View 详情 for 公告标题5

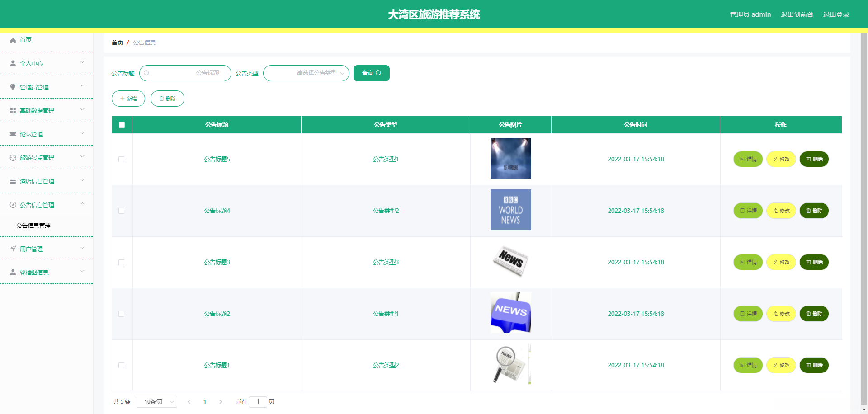pos(748,159)
